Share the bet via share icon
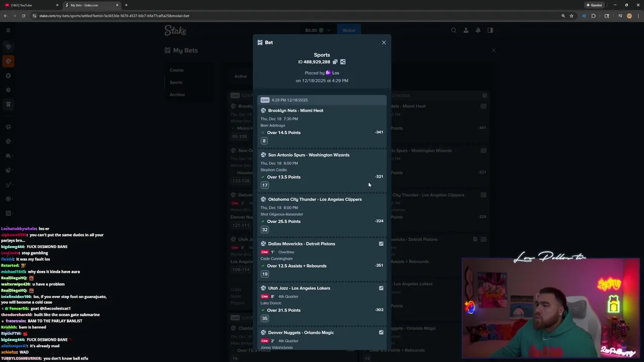 (x=343, y=62)
